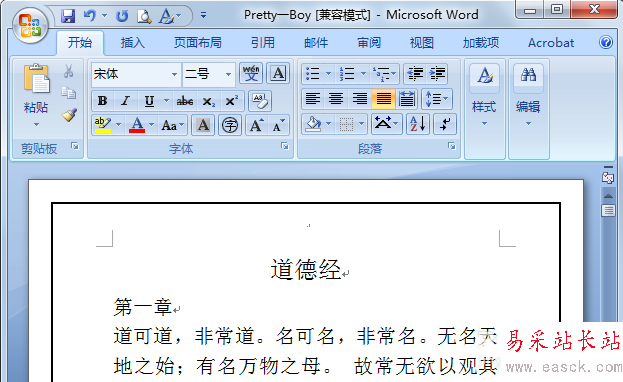The image size is (623, 382).
Task: Paste clipboard contents with 粘贴
Action: coord(36,88)
